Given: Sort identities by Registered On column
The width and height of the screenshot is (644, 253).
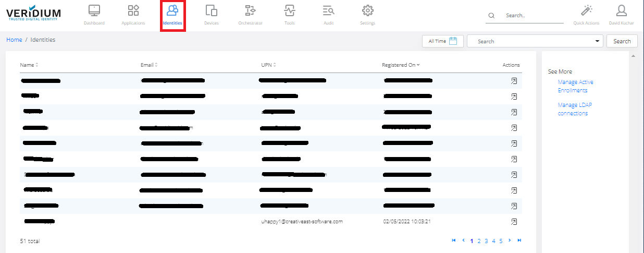Looking at the screenshot, I should [x=401, y=65].
